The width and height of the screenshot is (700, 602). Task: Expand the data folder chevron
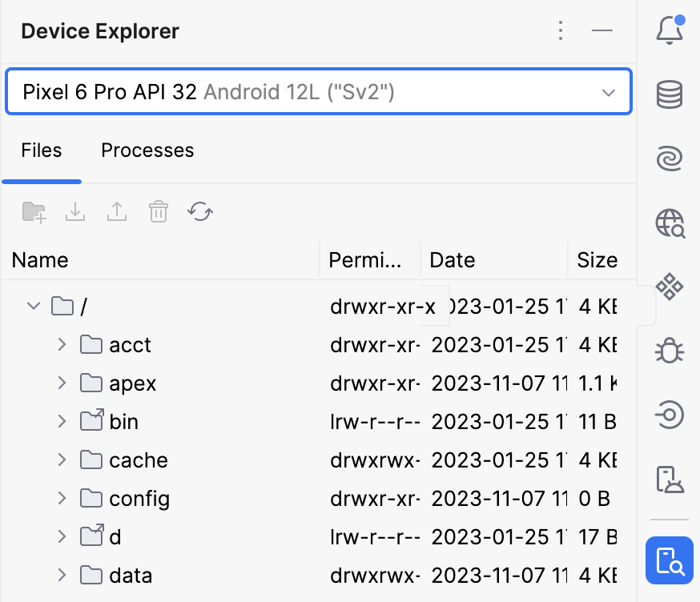(x=62, y=575)
